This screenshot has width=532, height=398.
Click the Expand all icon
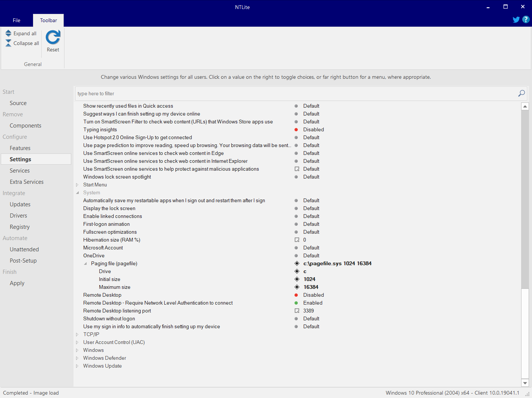point(8,33)
